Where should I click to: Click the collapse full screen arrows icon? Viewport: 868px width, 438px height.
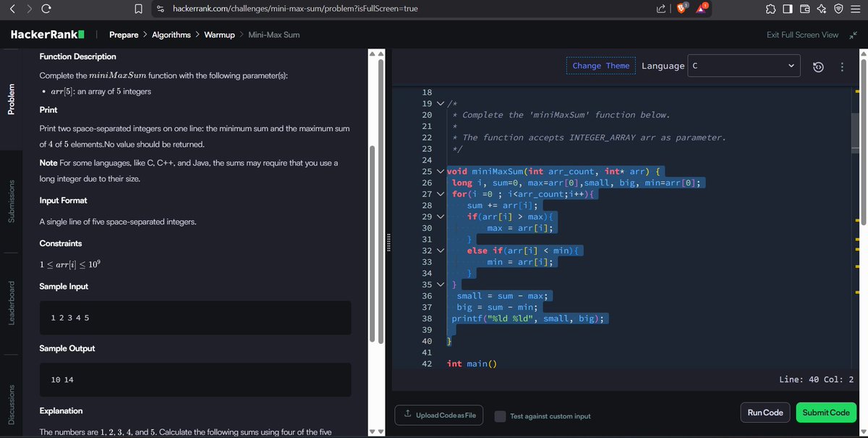(852, 35)
